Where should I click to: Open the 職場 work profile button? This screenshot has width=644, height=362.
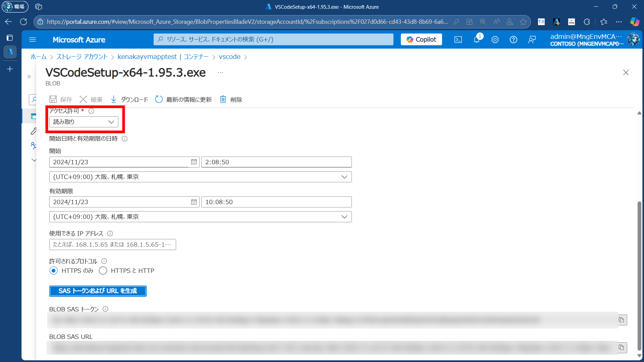click(15, 7)
